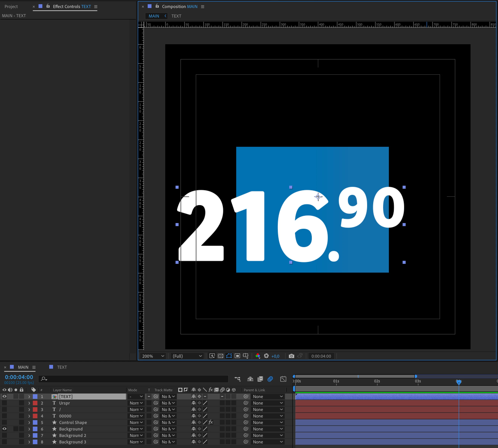The image size is (498, 448).
Task: Toggle mask and shape path visibility
Action: tap(229, 356)
